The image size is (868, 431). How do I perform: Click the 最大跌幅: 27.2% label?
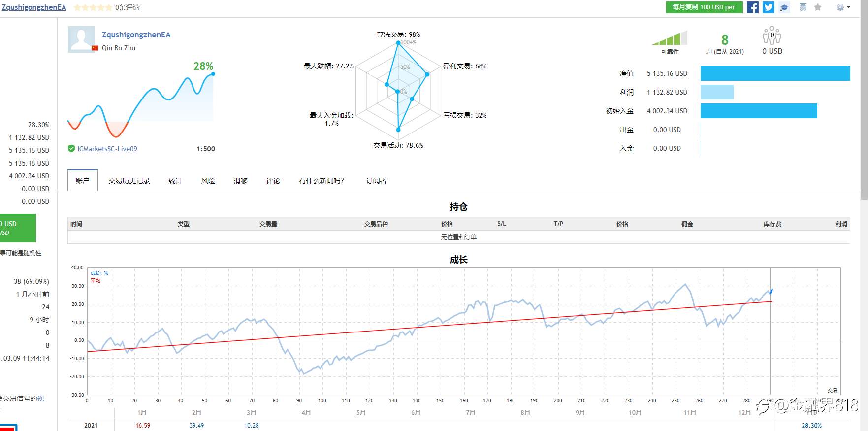[x=328, y=66]
